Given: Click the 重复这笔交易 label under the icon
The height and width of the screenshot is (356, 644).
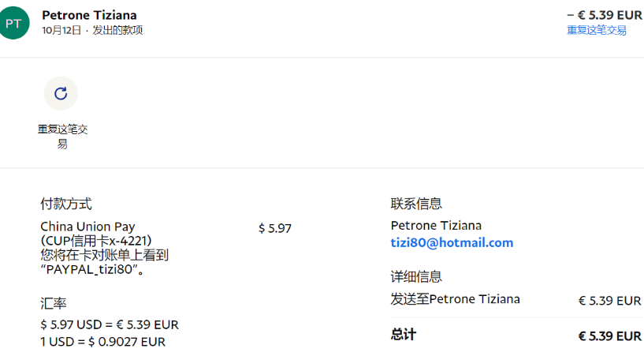Looking at the screenshot, I should click(62, 137).
